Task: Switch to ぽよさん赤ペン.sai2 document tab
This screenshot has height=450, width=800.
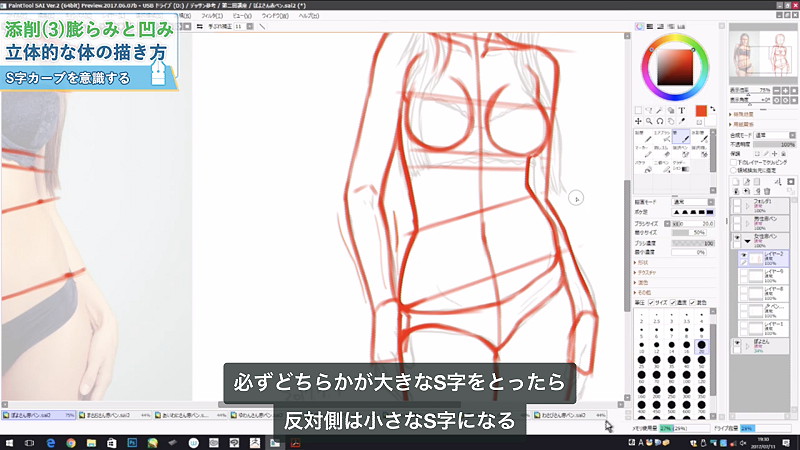Action: click(39, 415)
